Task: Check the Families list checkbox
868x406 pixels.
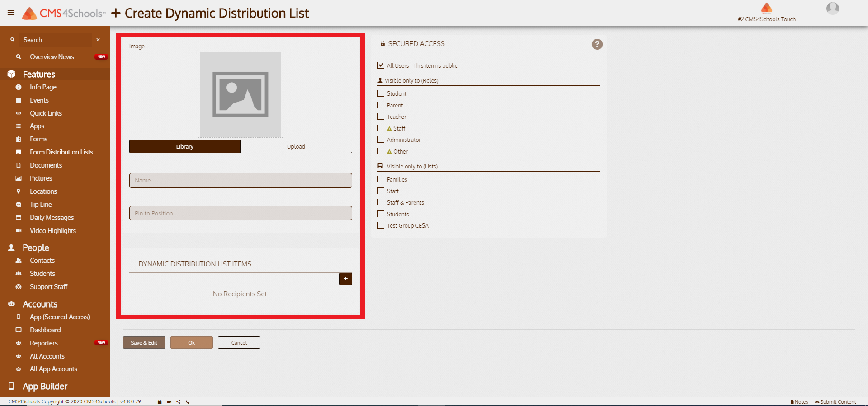Action: (x=381, y=179)
